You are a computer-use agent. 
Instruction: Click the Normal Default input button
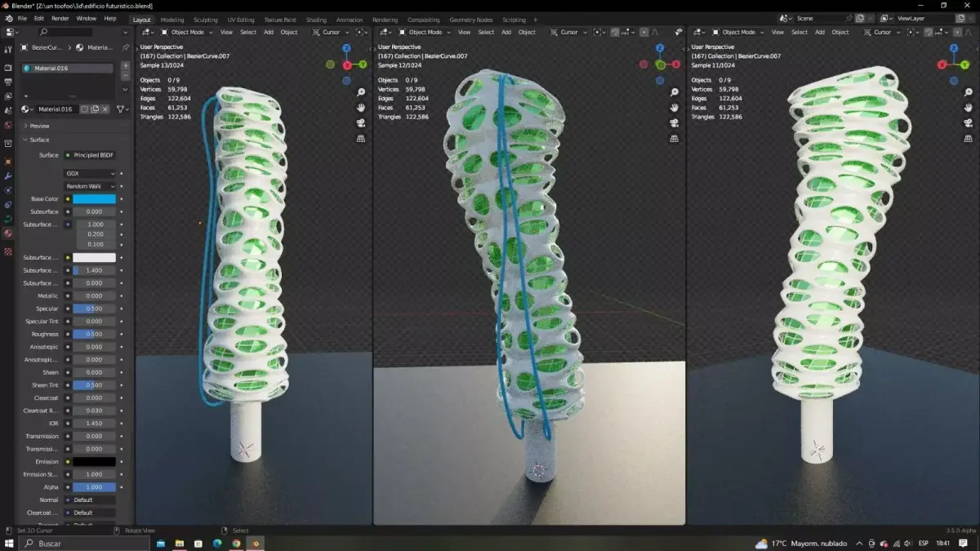click(90, 500)
